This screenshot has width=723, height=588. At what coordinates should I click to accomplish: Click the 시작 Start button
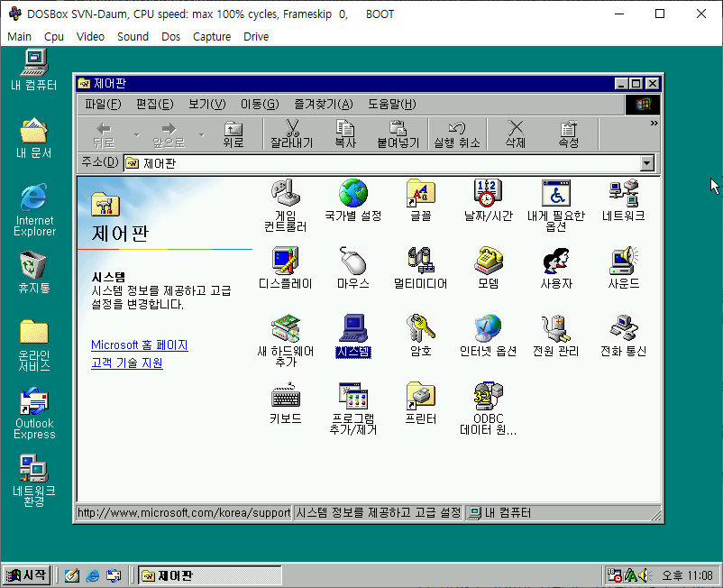point(26,575)
